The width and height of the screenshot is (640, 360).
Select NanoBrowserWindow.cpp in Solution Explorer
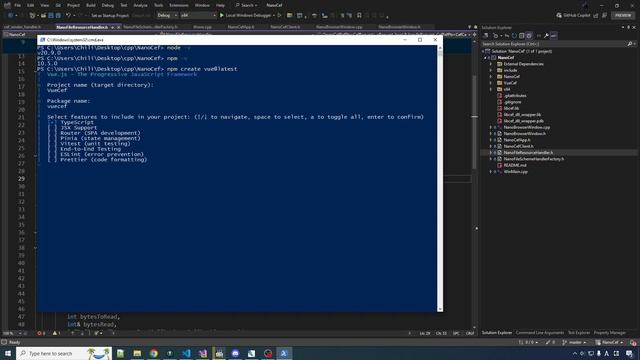coord(527,127)
